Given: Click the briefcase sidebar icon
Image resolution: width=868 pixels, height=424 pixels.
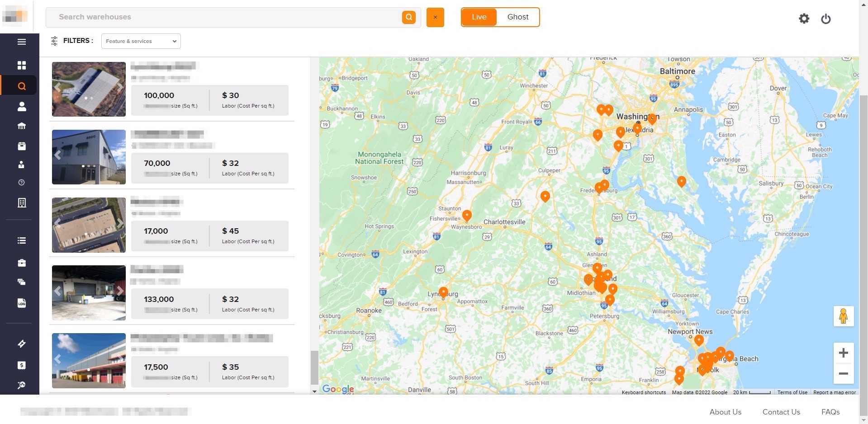Looking at the screenshot, I should (x=21, y=263).
